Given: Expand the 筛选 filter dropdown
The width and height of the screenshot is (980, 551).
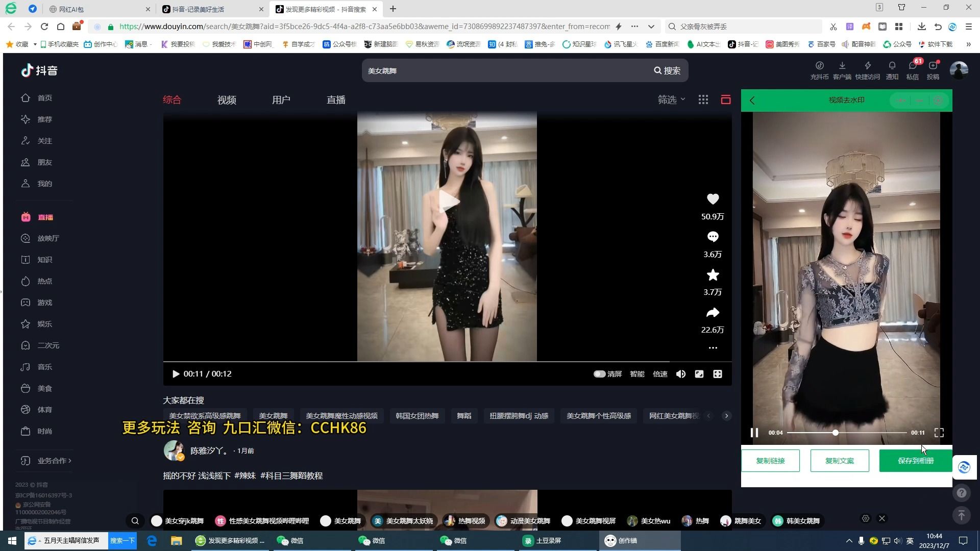Looking at the screenshot, I should 671,99.
